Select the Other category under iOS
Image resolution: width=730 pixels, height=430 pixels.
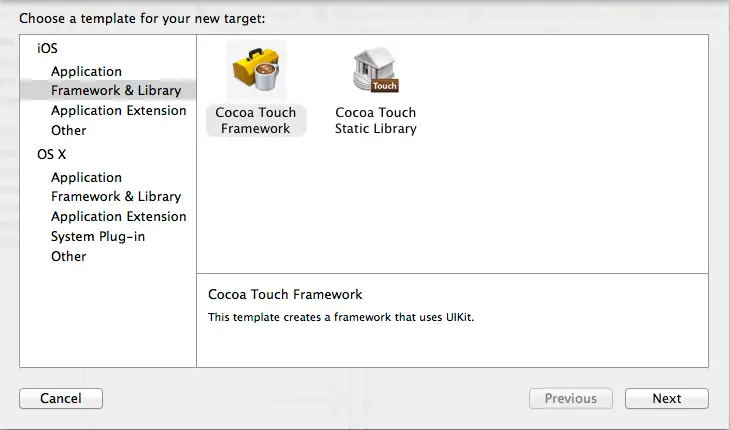(x=68, y=130)
